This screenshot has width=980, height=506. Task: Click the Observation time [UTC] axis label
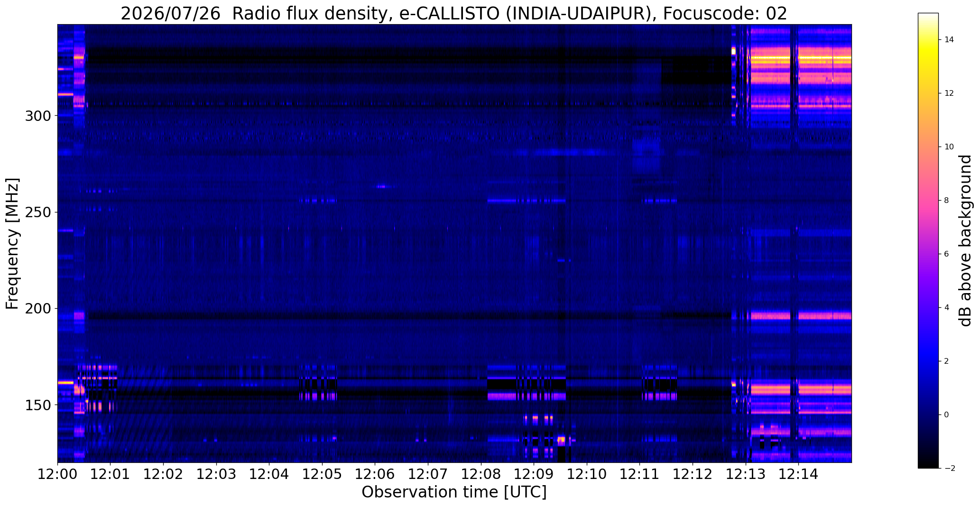[454, 492]
